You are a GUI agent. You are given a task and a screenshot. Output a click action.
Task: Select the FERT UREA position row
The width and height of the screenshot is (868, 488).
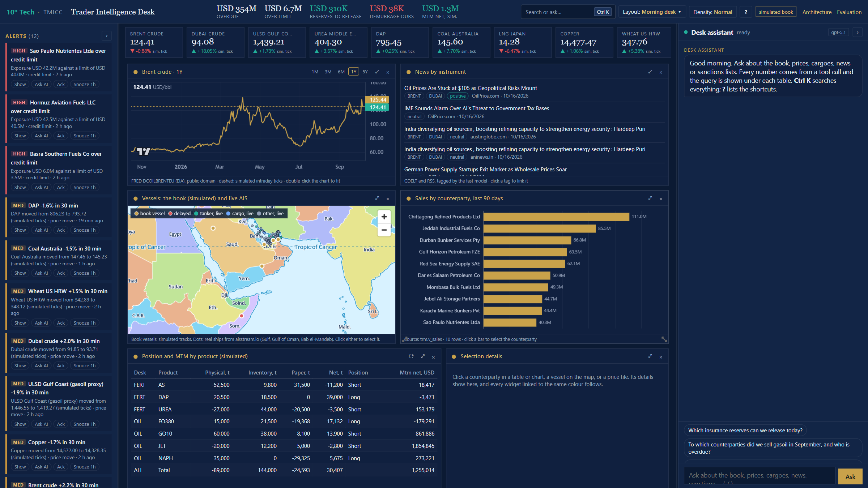coord(284,409)
